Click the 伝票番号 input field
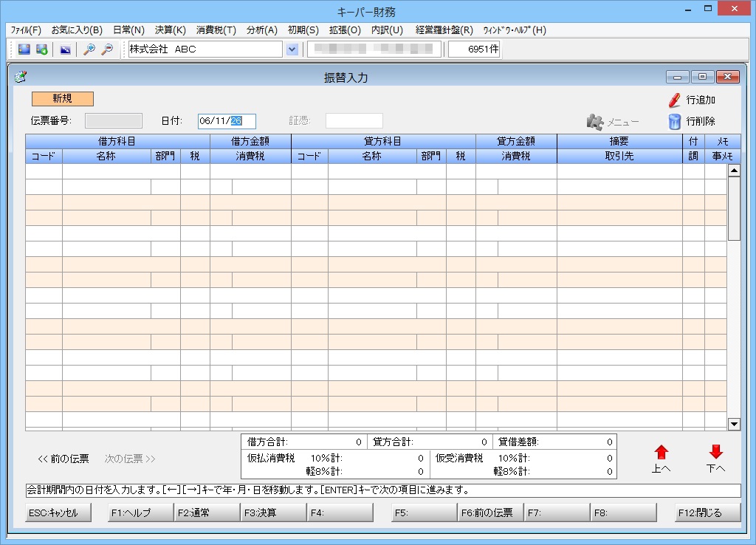This screenshot has height=545, width=756. (114, 120)
